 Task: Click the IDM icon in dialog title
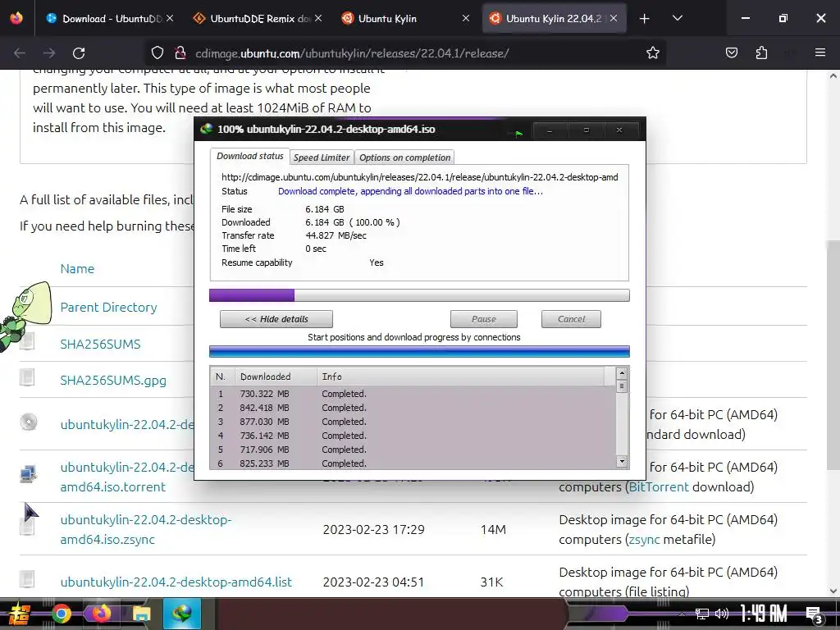[206, 129]
